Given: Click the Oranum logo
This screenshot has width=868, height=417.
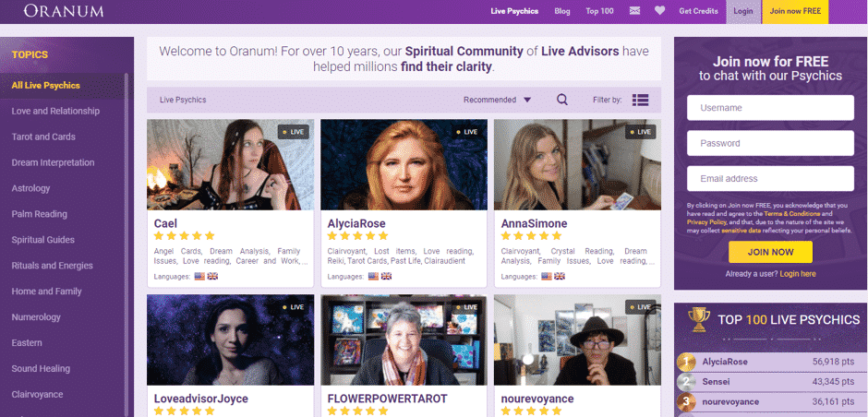Looking at the screenshot, I should coord(63,11).
